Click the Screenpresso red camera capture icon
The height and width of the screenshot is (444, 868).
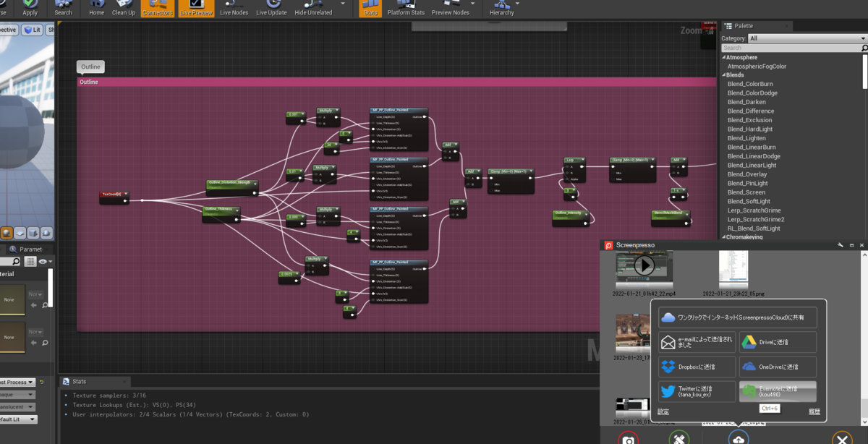tap(629, 439)
